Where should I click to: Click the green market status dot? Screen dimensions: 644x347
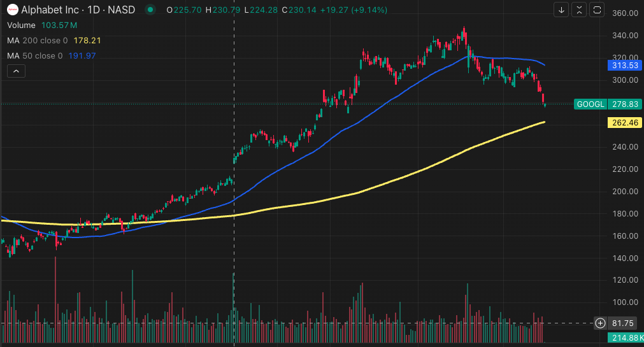(x=150, y=10)
